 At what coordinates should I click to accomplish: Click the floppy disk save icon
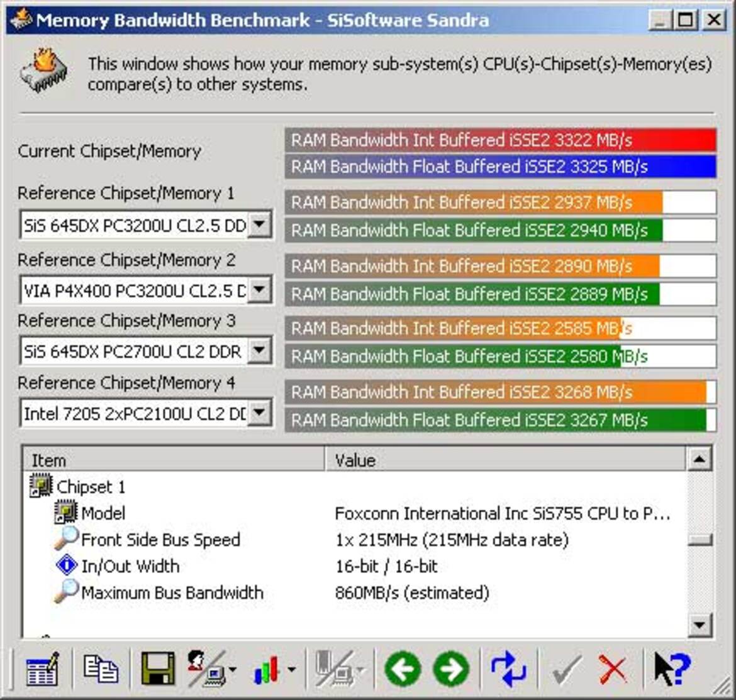coord(158,668)
